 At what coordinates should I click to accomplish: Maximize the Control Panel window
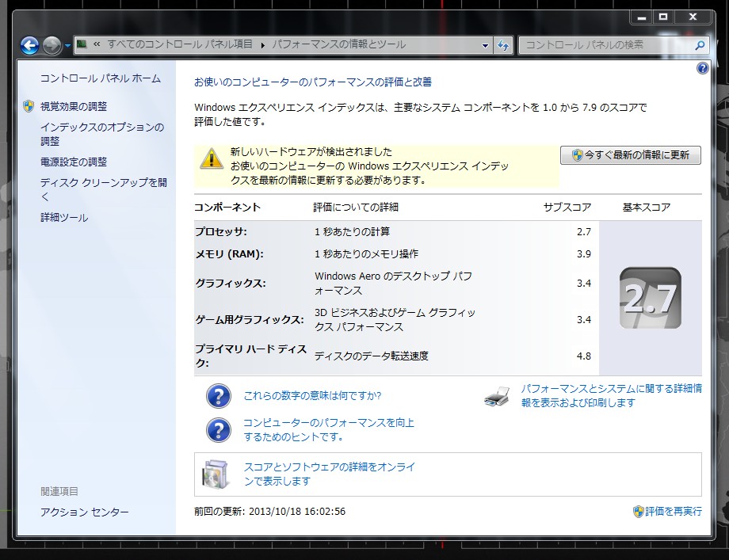(663, 17)
